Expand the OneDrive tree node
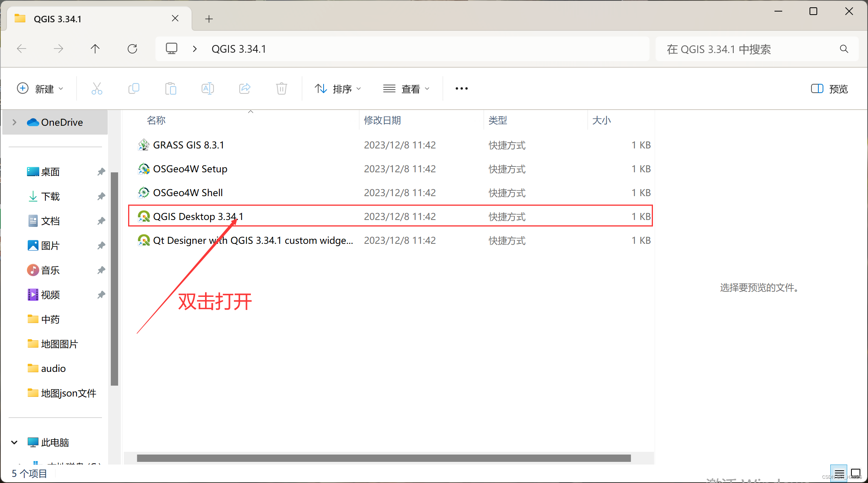Viewport: 868px width, 483px height. (x=15, y=122)
